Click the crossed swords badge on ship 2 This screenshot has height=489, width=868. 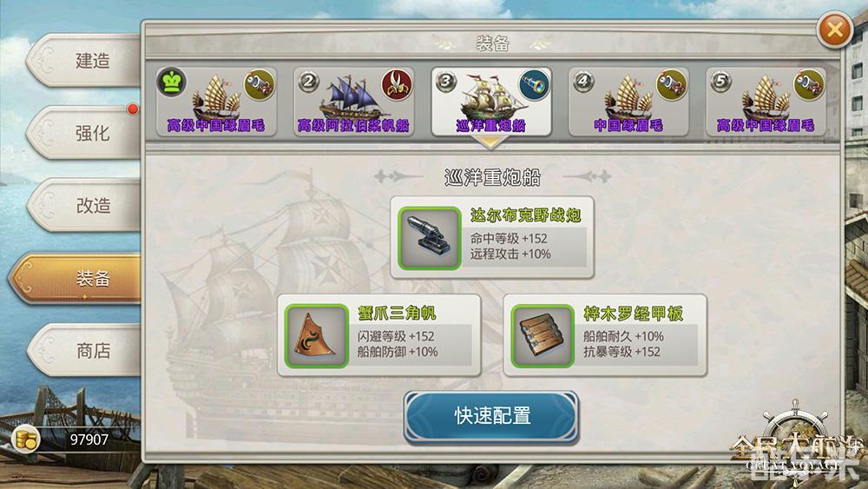(x=397, y=85)
